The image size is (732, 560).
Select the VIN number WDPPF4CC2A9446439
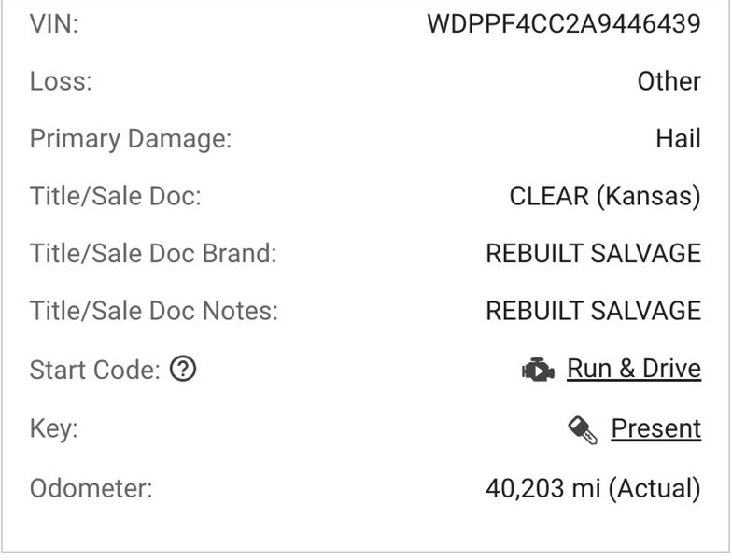click(x=564, y=24)
